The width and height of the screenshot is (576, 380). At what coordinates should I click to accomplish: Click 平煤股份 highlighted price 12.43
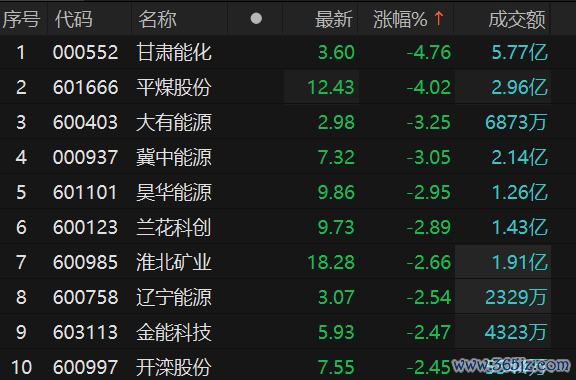tap(331, 87)
